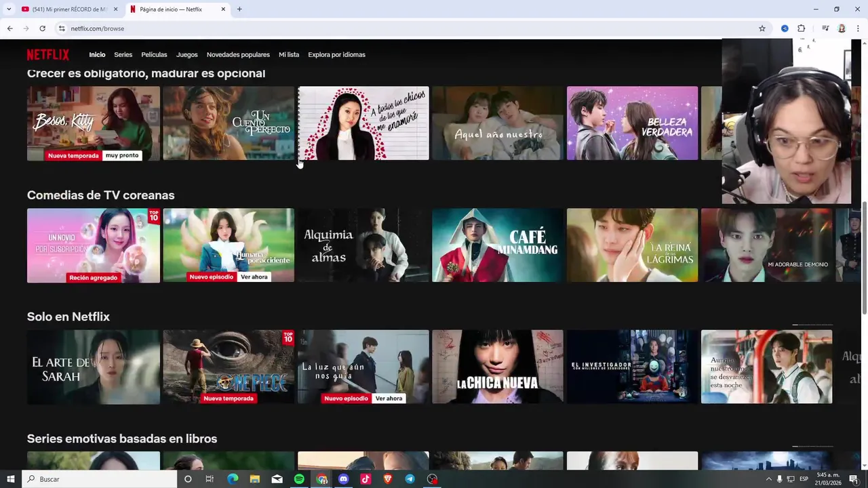Image resolution: width=868 pixels, height=488 pixels.
Task: Go to Películas section
Action: click(x=154, y=55)
